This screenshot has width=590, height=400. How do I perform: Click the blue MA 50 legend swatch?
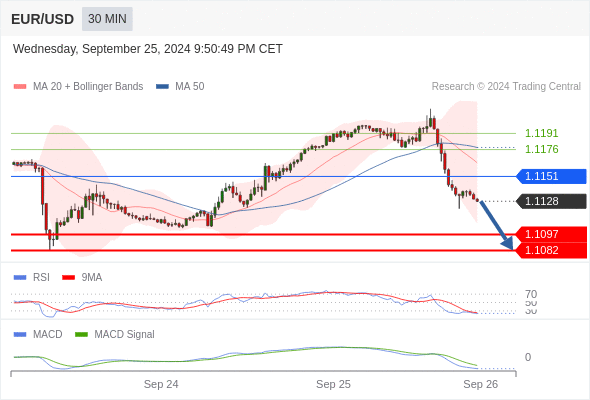(x=162, y=87)
